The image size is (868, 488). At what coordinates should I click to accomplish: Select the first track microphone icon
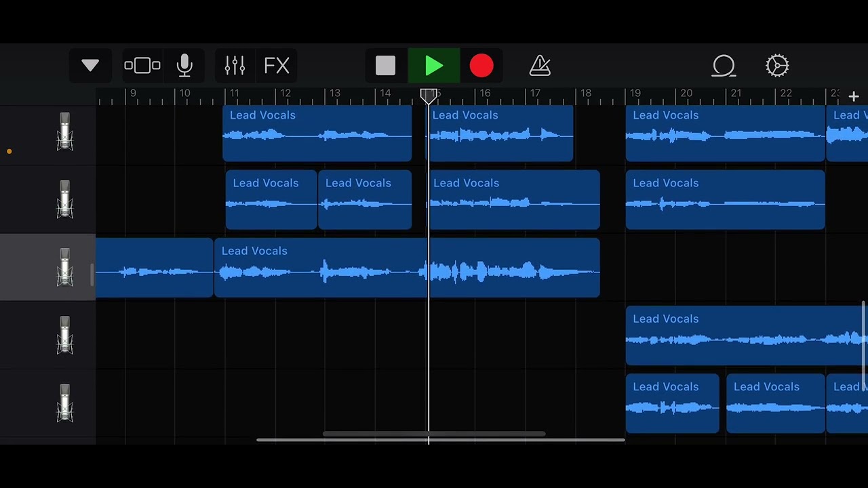coord(64,132)
